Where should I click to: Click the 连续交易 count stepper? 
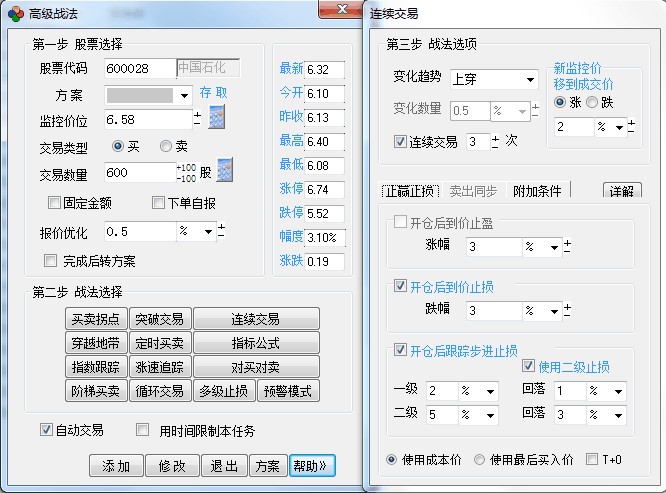(495, 142)
